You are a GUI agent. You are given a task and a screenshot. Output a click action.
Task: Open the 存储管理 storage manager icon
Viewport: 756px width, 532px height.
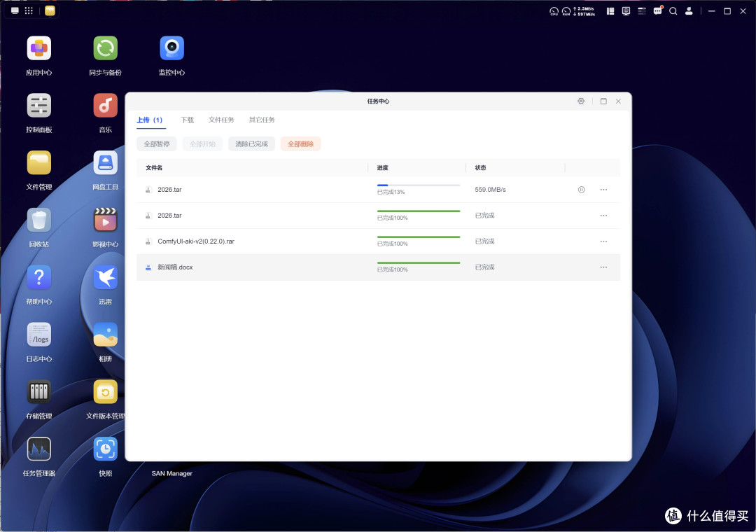pyautogui.click(x=39, y=392)
